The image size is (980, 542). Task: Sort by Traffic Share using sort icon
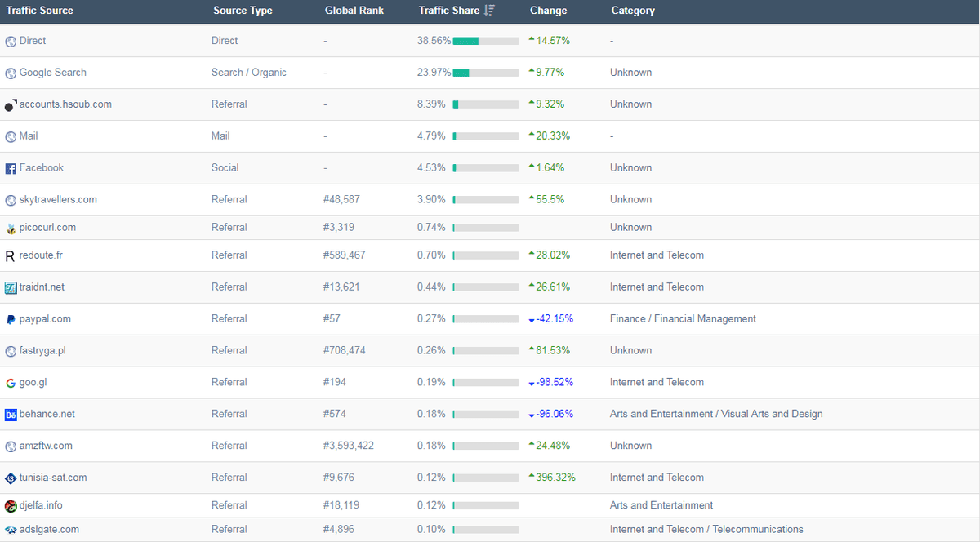coord(489,11)
